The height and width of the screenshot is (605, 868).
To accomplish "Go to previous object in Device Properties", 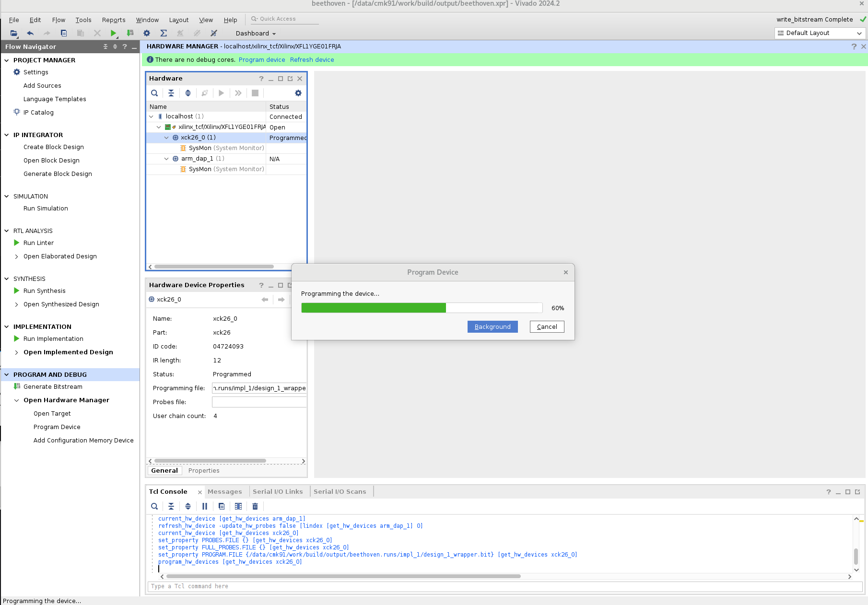I will pos(265,300).
